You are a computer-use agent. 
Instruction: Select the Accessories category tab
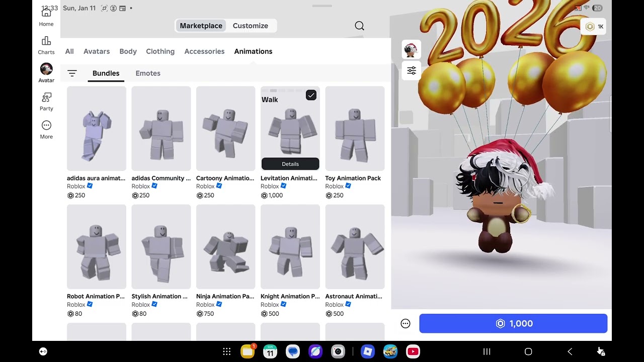[x=204, y=51]
